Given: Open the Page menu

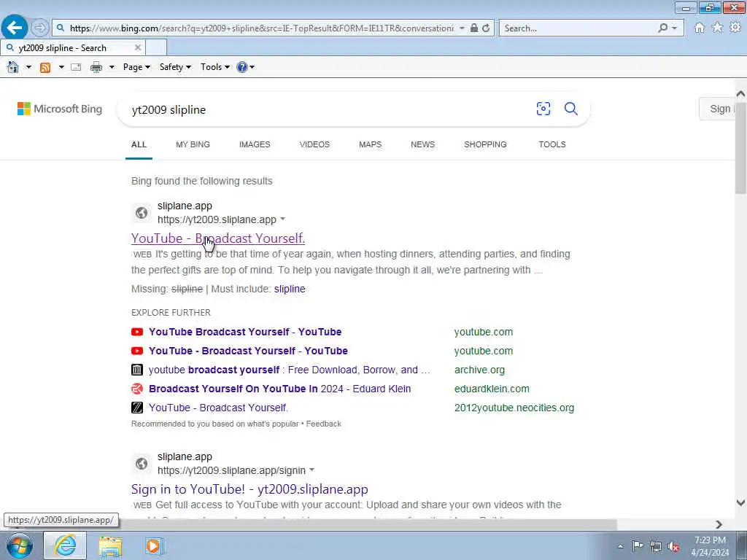Looking at the screenshot, I should coord(136,67).
